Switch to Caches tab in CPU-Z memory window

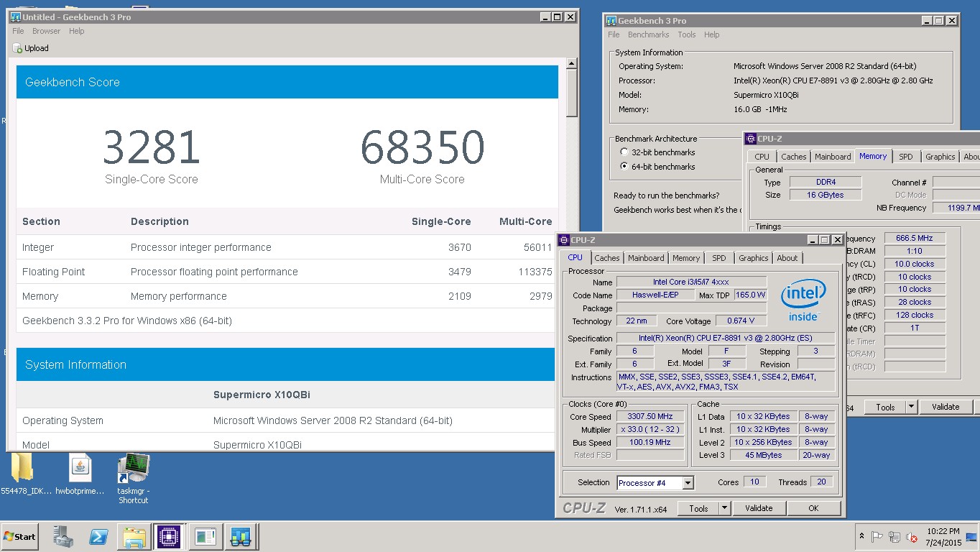(794, 157)
